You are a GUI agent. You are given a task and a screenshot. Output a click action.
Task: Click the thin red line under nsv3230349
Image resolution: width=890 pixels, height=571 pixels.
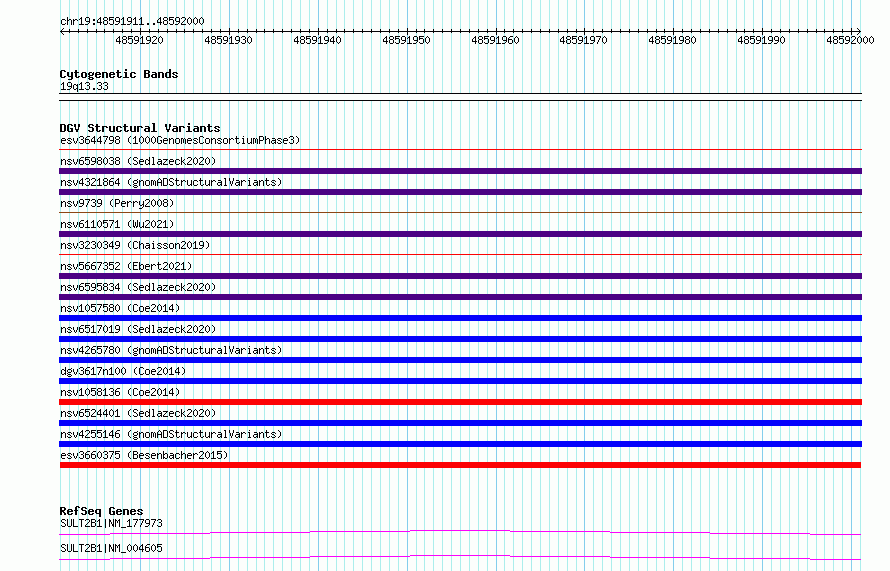tap(460, 255)
